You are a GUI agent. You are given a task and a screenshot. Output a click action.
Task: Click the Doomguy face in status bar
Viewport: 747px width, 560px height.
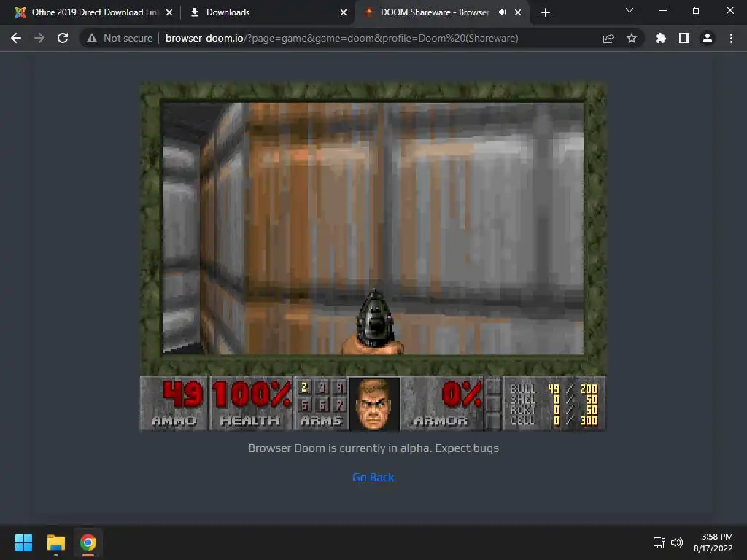click(x=374, y=404)
